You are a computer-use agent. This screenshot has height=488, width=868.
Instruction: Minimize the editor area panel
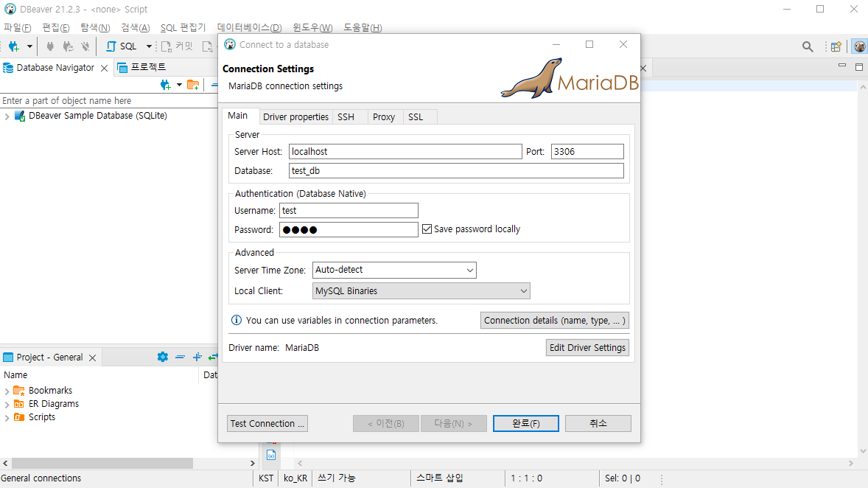[x=842, y=66]
